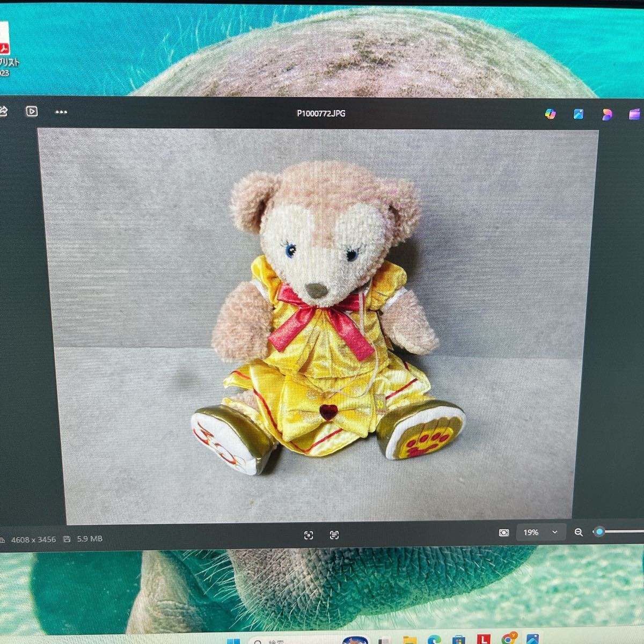Click the P1000772.JPG file name title
Image resolution: width=644 pixels, height=644 pixels.
click(321, 113)
